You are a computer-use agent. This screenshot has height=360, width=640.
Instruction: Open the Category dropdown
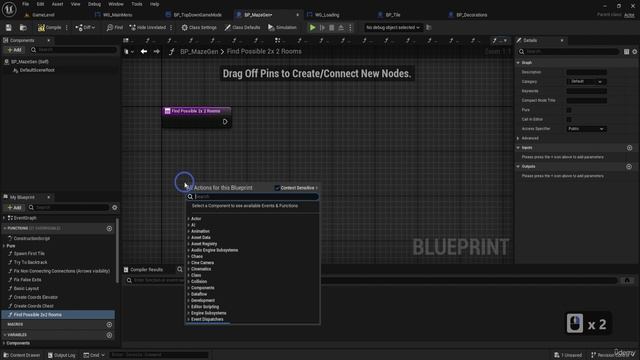pos(586,82)
